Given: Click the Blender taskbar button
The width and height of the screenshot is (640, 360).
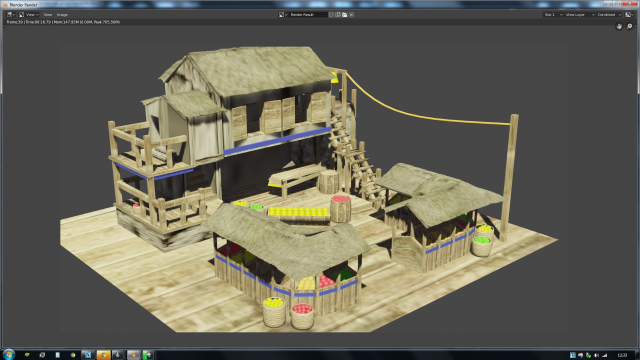Looking at the screenshot, I should 133,355.
